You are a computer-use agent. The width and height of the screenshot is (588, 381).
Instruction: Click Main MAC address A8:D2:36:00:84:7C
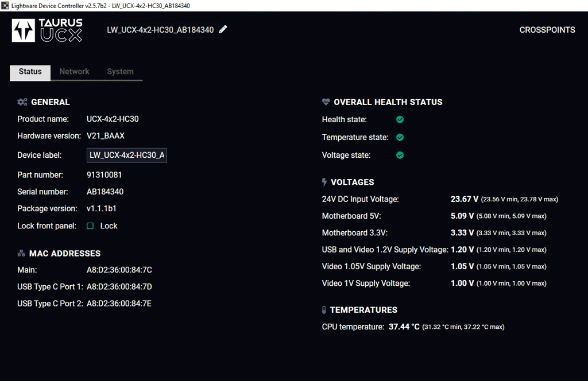(119, 270)
